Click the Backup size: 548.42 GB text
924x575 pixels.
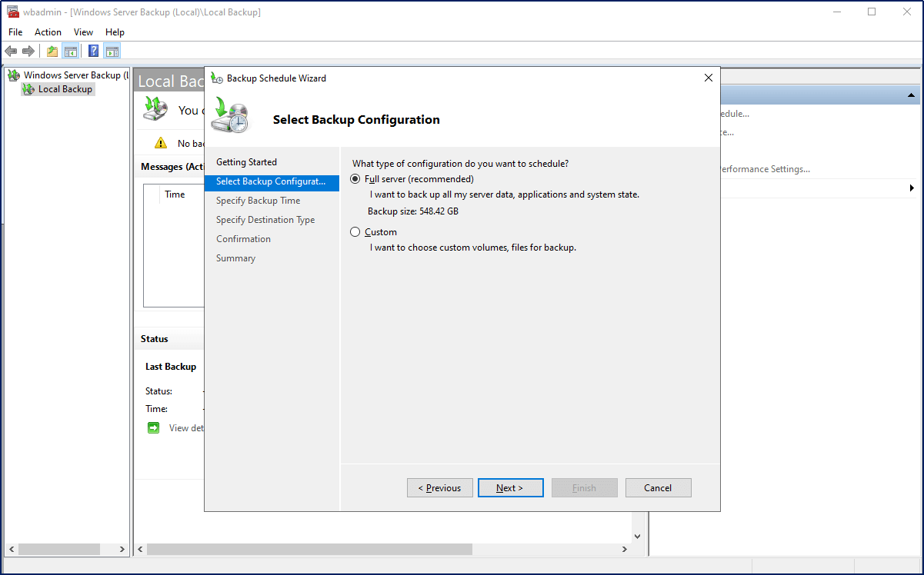point(412,211)
